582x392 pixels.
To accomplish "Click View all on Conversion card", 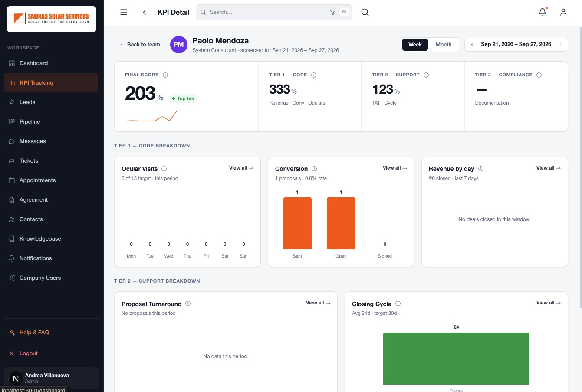I will tap(395, 168).
